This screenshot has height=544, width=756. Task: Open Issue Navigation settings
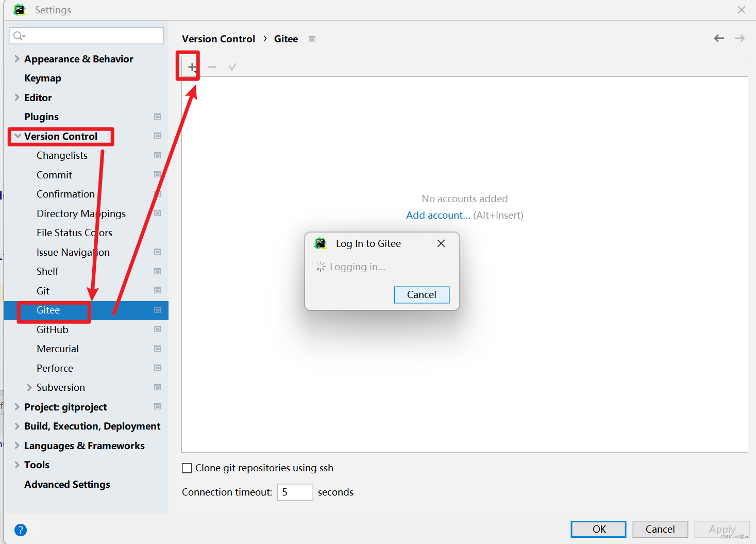click(x=73, y=252)
